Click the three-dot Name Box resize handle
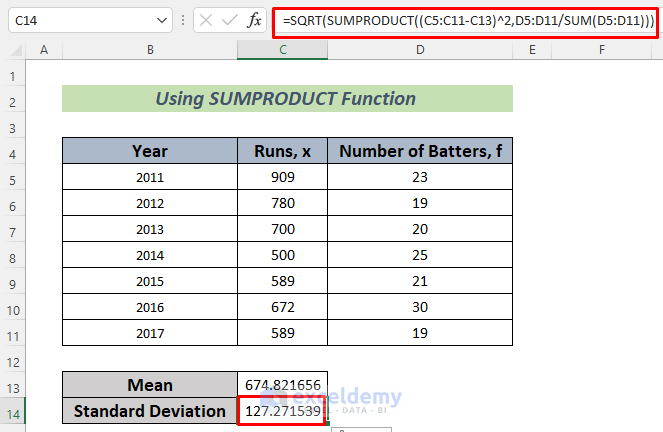 click(x=182, y=20)
